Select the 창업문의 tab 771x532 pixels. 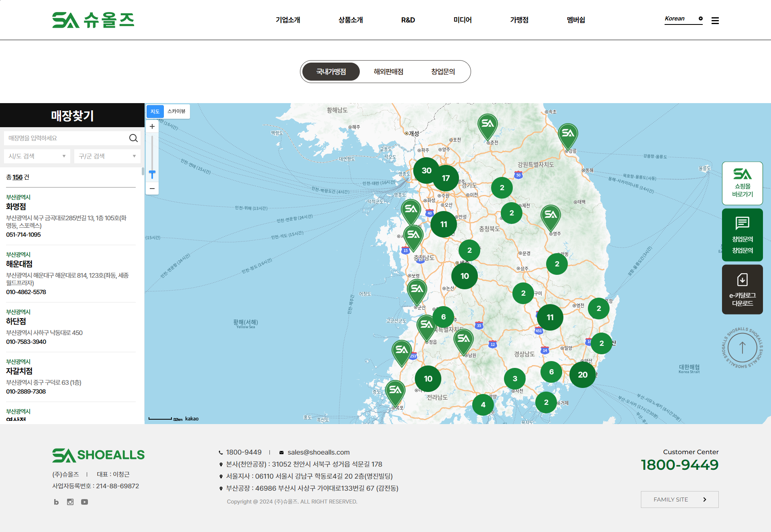point(443,72)
